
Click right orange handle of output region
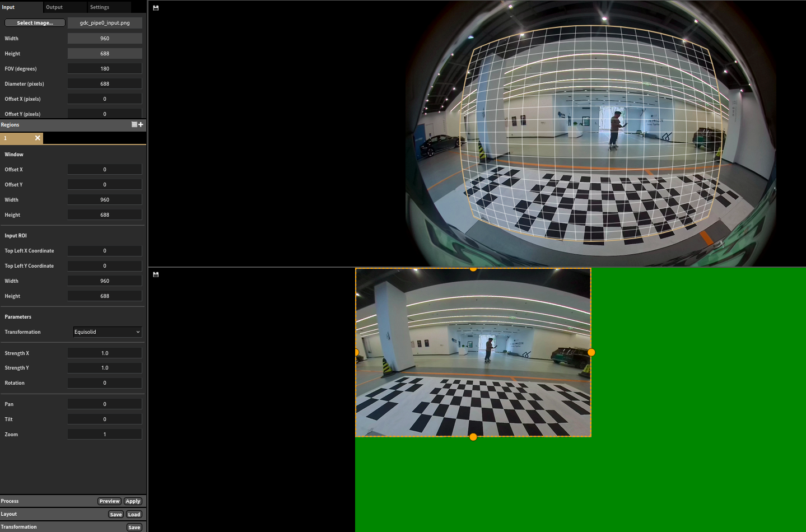[x=591, y=352]
